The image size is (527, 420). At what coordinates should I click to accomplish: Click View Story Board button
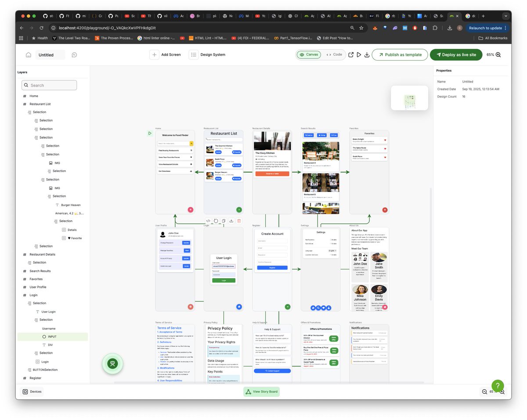click(x=261, y=391)
